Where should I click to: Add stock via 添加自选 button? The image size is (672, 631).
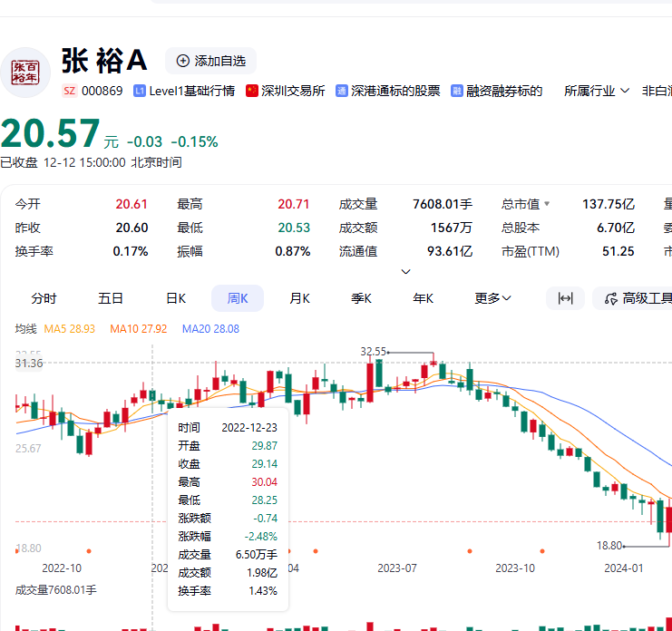211,61
